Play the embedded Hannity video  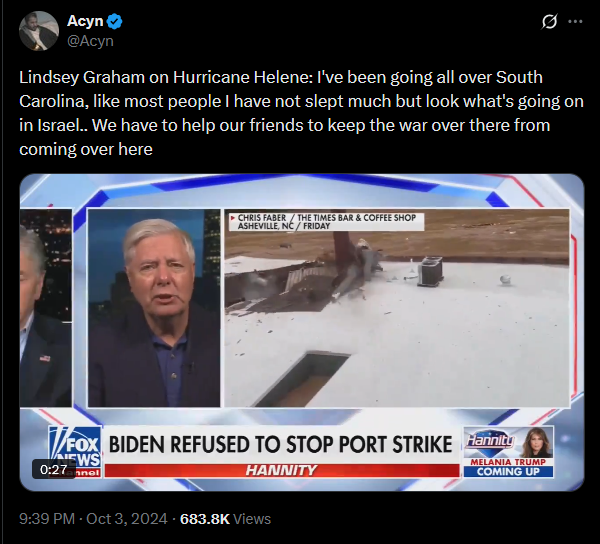click(302, 332)
